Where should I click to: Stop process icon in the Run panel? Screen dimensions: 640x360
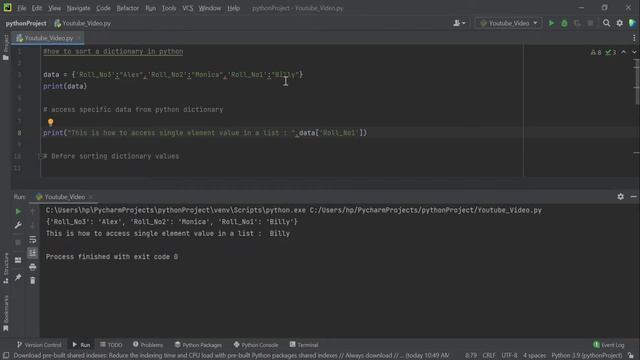[x=18, y=242]
